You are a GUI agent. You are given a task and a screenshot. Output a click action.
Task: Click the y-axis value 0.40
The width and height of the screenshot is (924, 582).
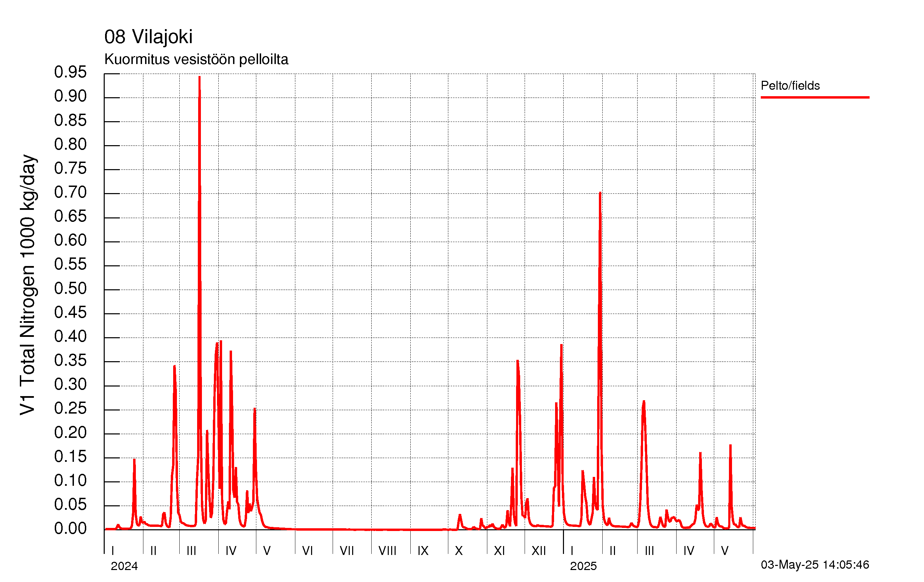click(x=70, y=336)
